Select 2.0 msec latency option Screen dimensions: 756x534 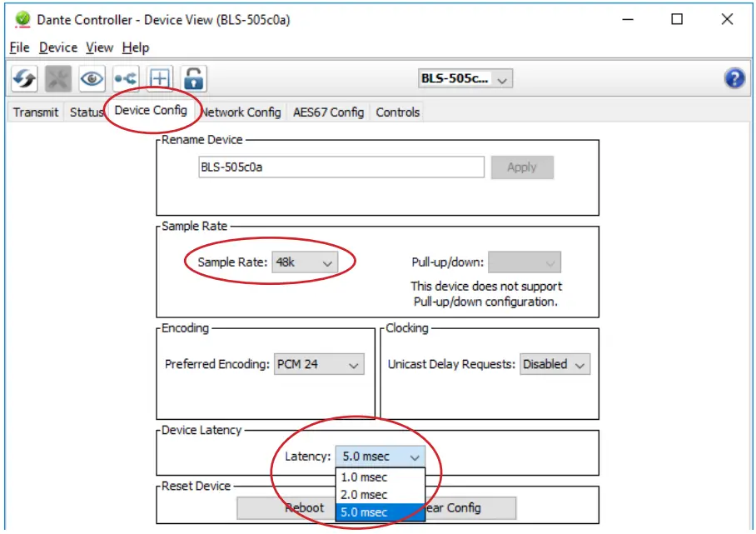coord(380,495)
